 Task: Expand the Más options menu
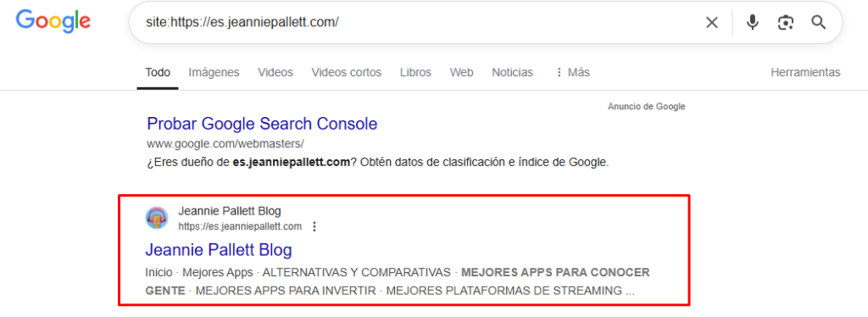click(x=572, y=73)
